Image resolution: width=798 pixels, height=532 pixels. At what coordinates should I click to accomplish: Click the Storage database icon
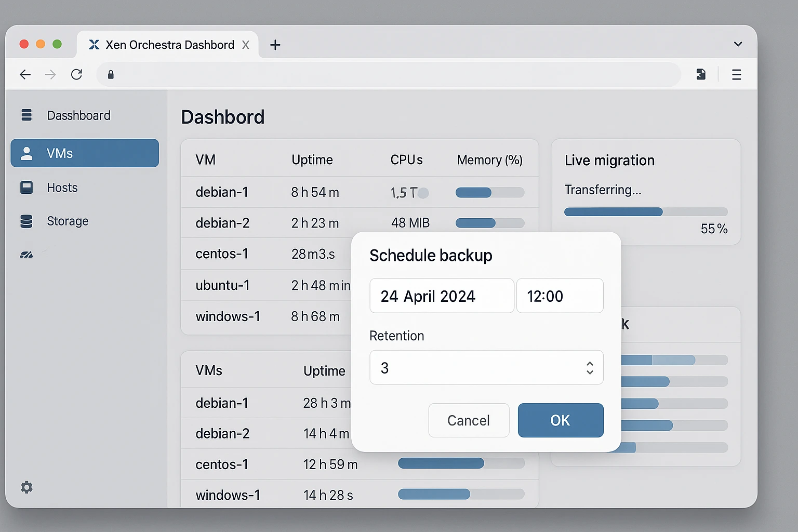click(x=26, y=221)
